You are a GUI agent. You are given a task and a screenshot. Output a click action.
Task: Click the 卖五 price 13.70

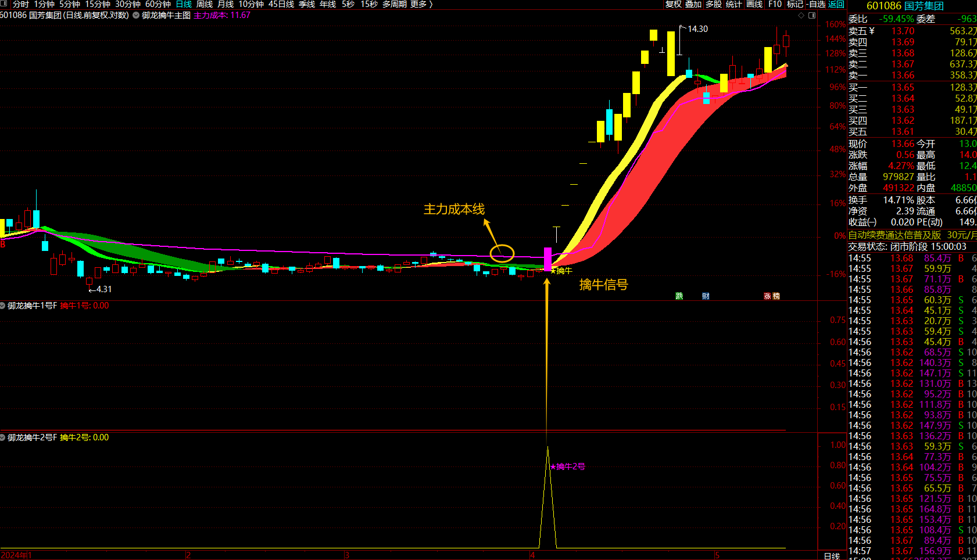[x=903, y=31]
